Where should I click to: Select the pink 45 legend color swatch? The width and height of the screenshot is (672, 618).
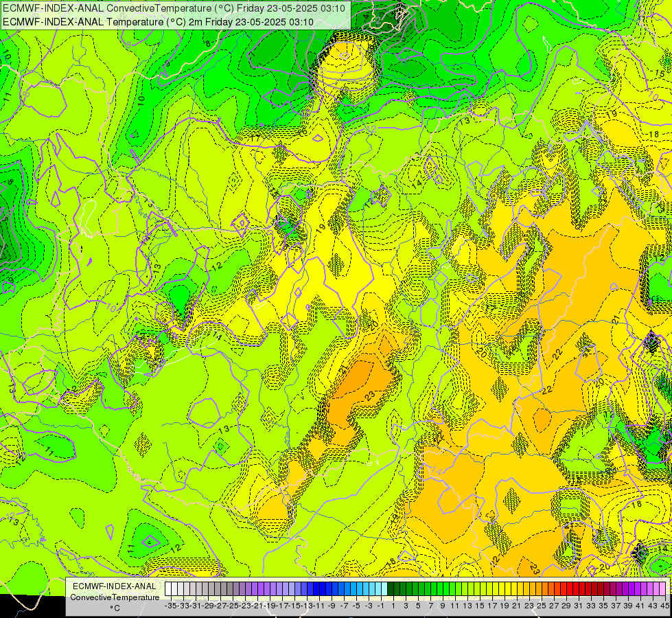click(x=662, y=589)
